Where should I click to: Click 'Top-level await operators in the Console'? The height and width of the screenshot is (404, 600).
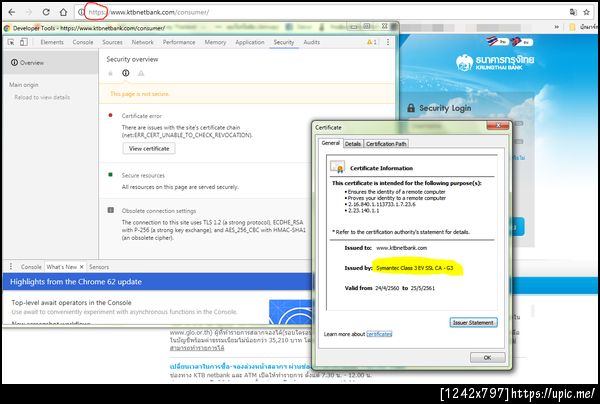(x=72, y=302)
